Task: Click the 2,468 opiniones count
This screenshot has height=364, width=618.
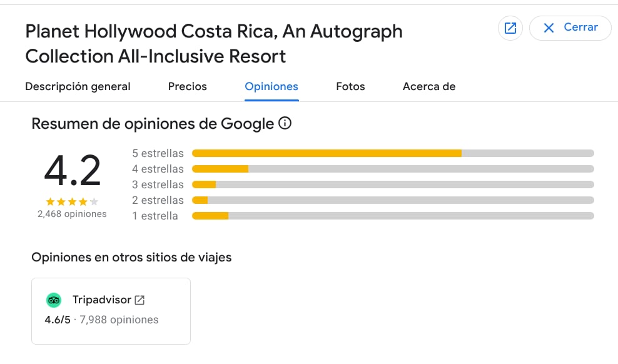Action: click(72, 214)
